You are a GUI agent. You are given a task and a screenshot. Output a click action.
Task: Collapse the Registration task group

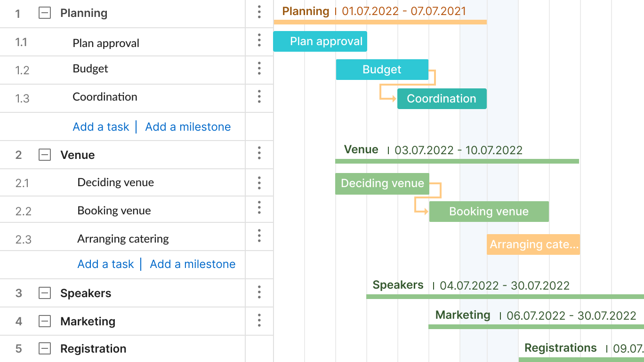[x=44, y=348]
